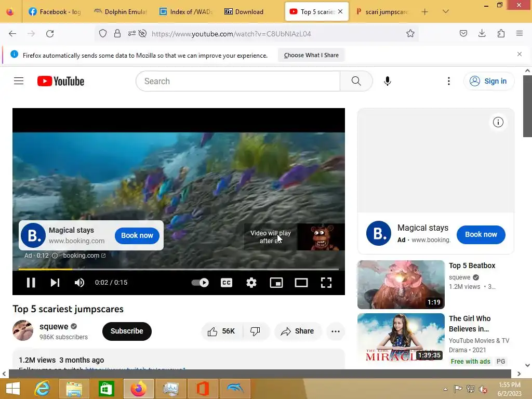
Task: Open the video settings gear
Action: [251, 283]
